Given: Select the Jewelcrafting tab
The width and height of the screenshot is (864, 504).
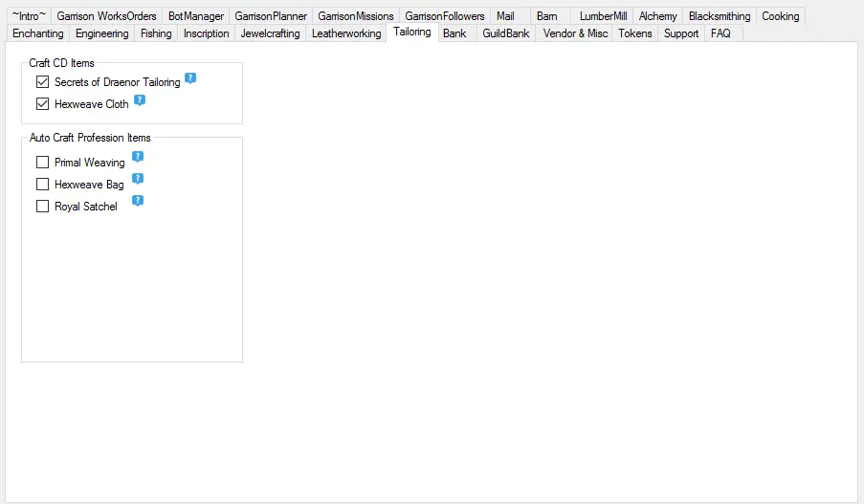Looking at the screenshot, I should [270, 33].
